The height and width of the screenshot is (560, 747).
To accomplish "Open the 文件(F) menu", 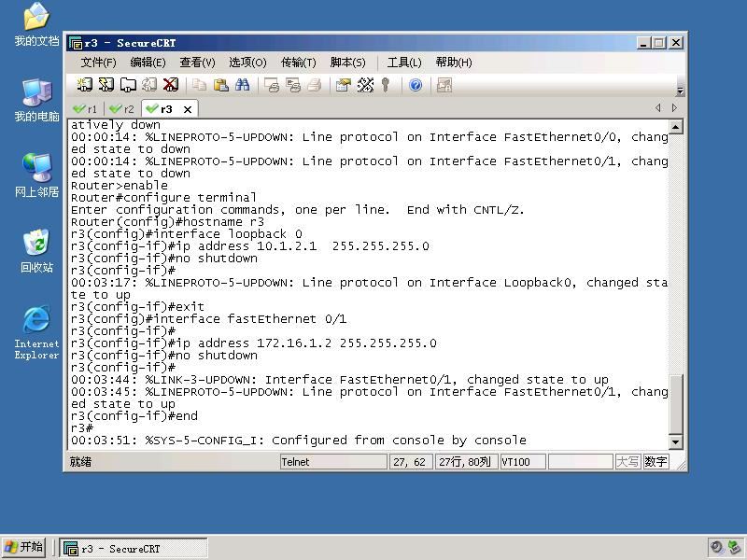I will (98, 63).
